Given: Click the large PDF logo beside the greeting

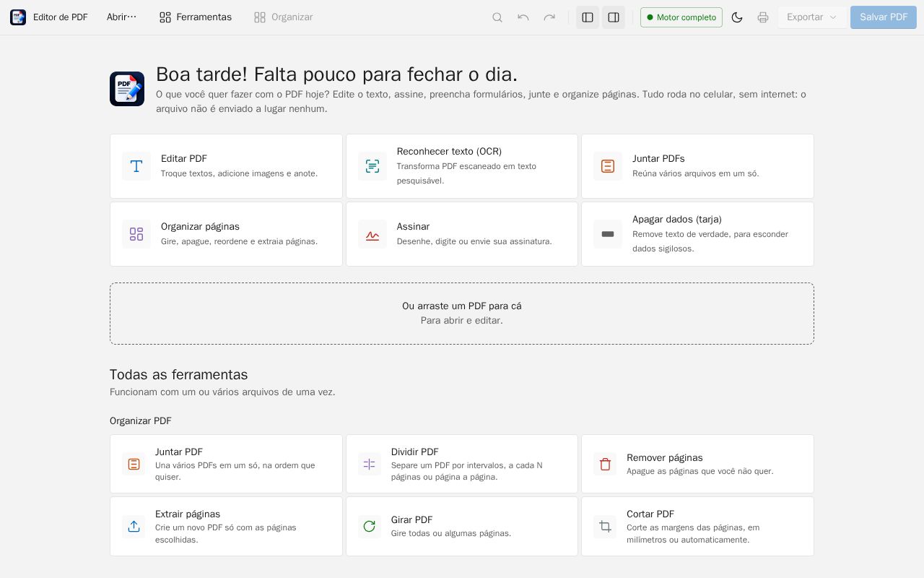Looking at the screenshot, I should click(127, 89).
